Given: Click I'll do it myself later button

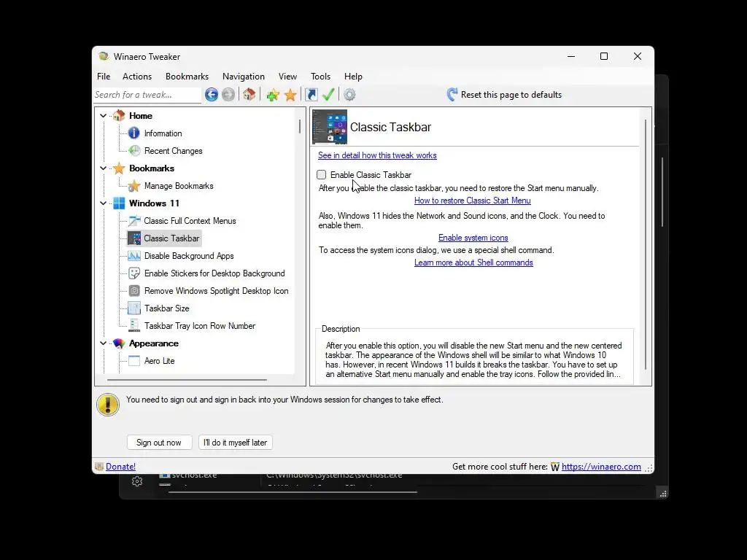Looking at the screenshot, I should 236,443.
